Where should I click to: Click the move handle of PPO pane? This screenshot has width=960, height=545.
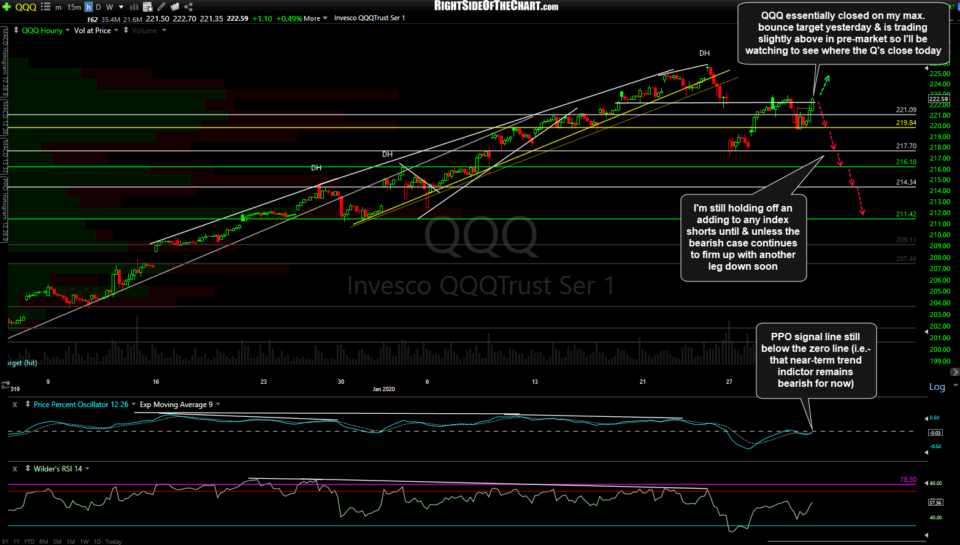click(28, 404)
